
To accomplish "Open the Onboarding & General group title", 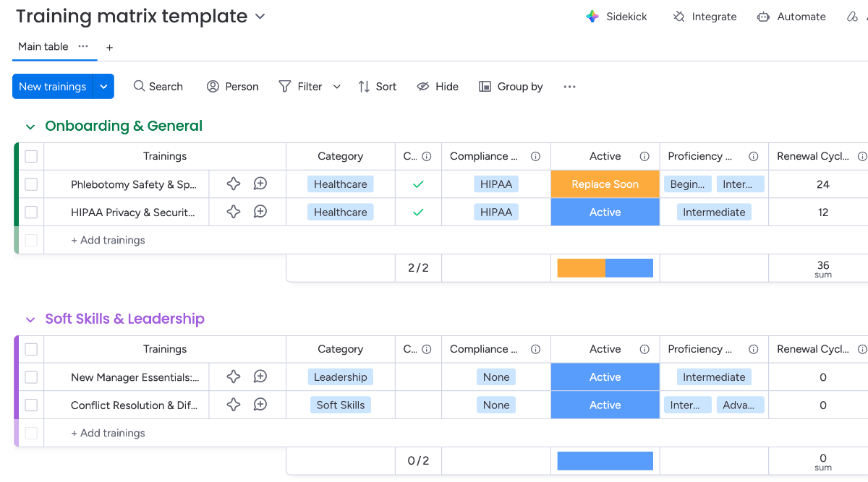I will tap(124, 126).
